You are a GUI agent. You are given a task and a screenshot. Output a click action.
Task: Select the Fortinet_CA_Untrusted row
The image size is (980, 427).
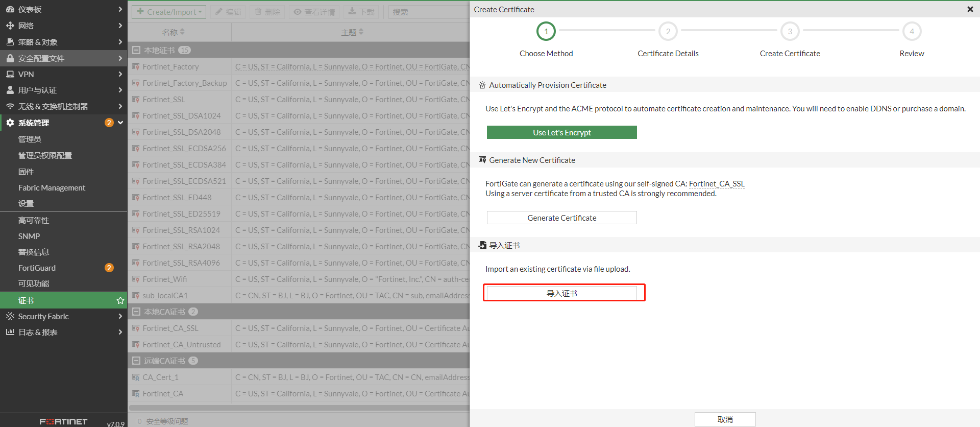(299, 344)
